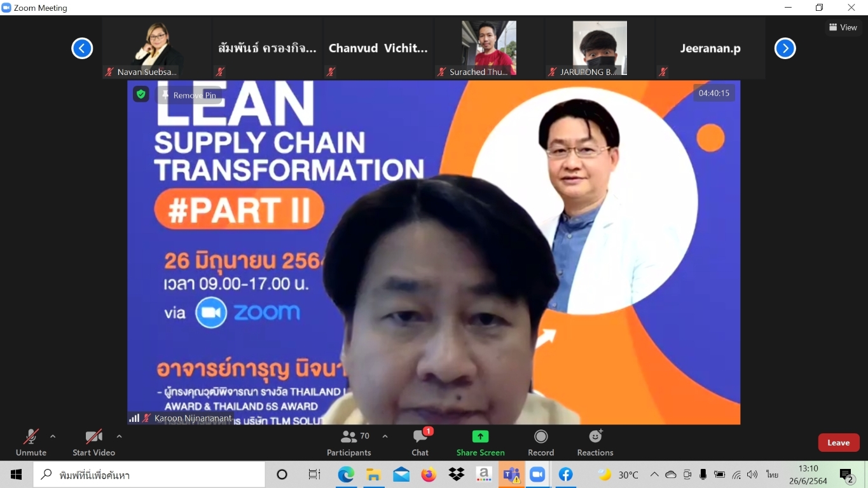The height and width of the screenshot is (488, 868).
Task: Open OneDrive cloud tray icon
Action: click(671, 475)
